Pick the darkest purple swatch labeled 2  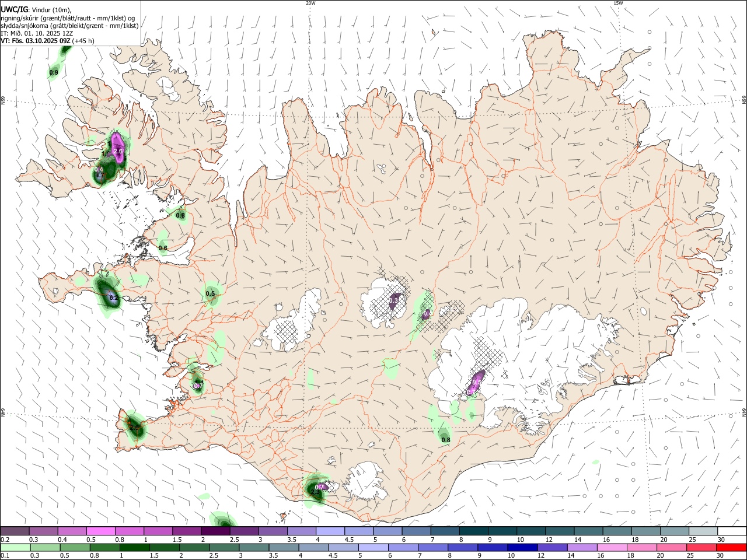click(x=215, y=531)
